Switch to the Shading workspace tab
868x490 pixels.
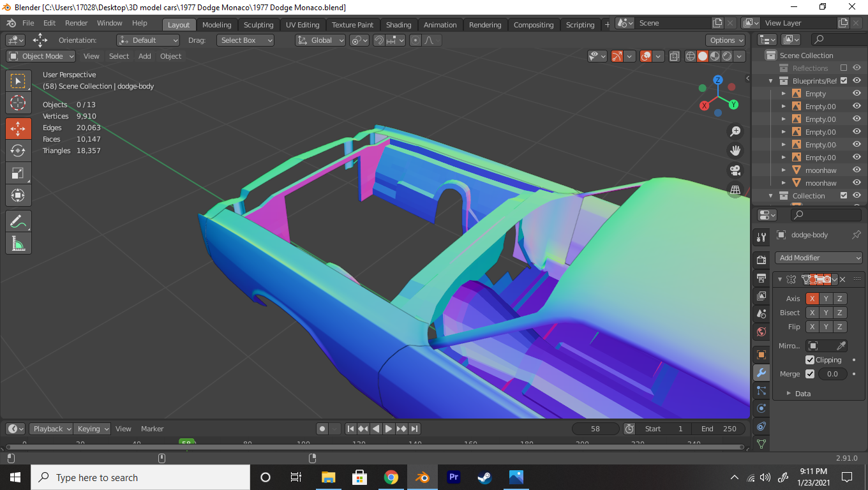(x=398, y=25)
